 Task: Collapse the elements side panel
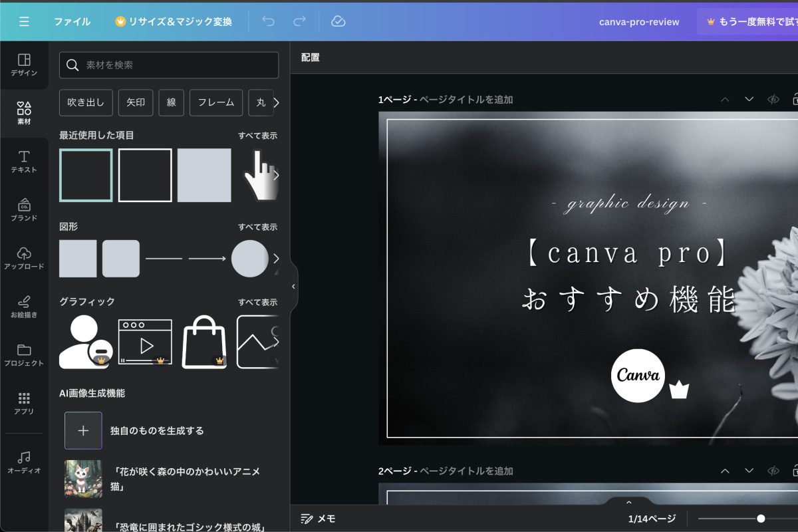point(293,286)
